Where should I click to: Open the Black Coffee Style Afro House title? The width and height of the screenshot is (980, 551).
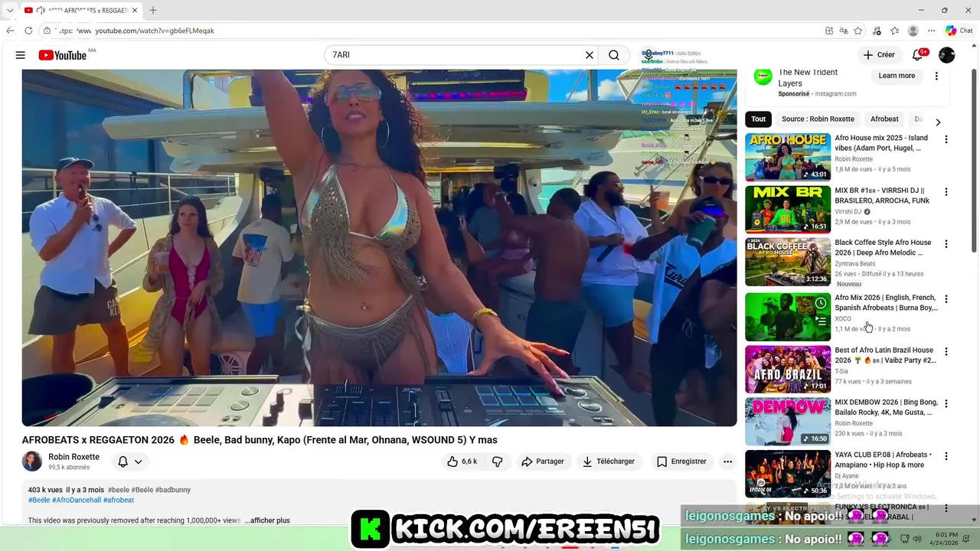[883, 247]
